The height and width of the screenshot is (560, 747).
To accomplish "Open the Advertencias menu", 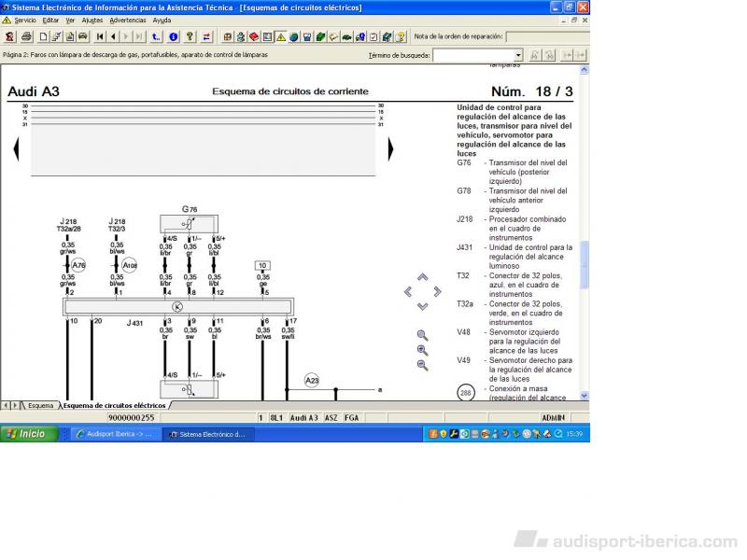I will tap(128, 21).
